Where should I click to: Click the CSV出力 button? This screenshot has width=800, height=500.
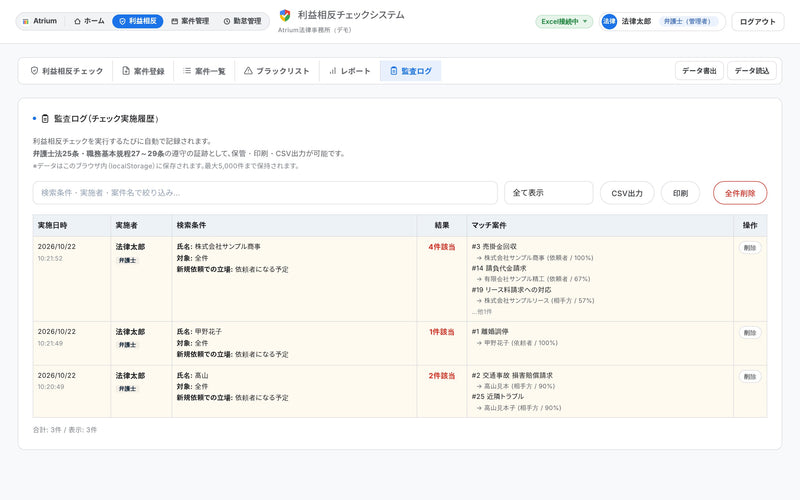(x=627, y=193)
